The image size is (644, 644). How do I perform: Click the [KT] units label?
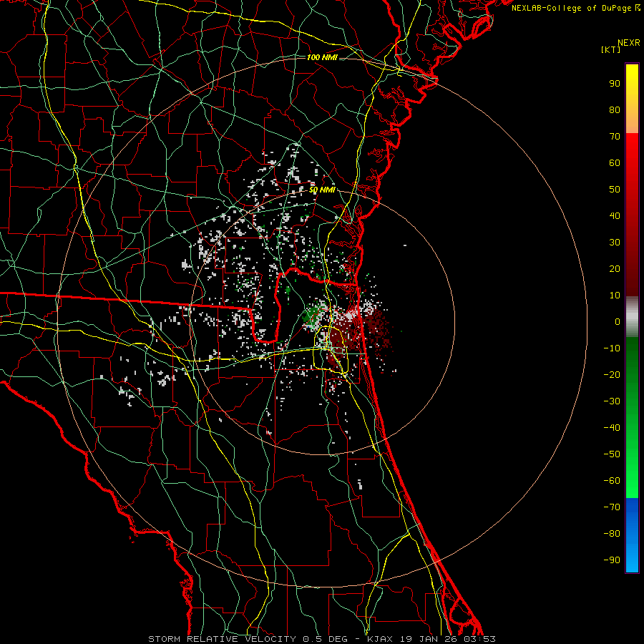611,49
